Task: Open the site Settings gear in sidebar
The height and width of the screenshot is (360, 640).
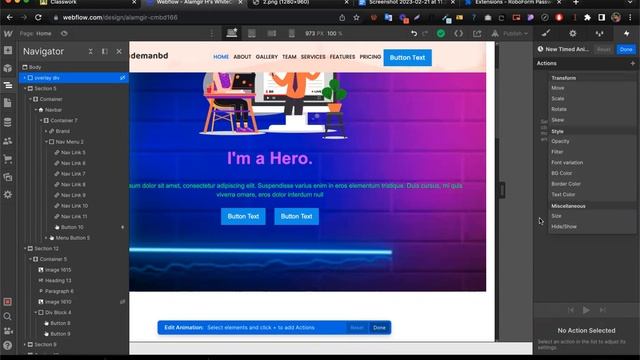Action: coord(8,195)
